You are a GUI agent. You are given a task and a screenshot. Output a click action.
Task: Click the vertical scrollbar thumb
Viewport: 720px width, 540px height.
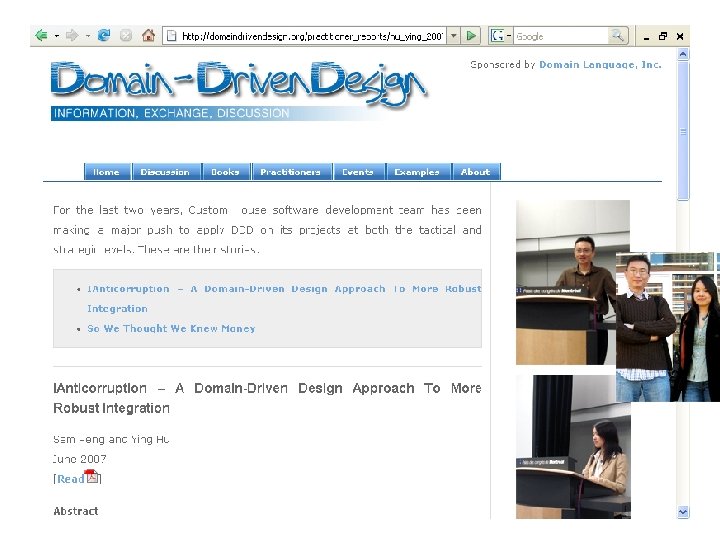click(683, 131)
